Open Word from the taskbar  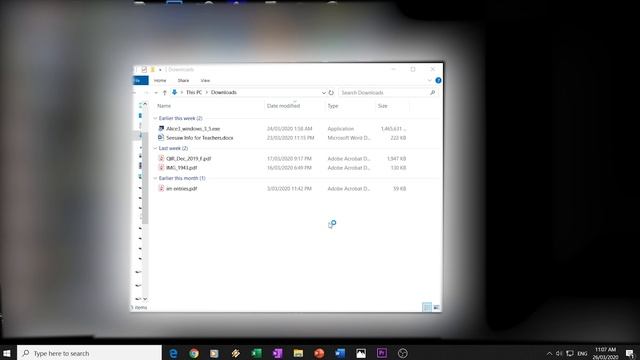340,353
